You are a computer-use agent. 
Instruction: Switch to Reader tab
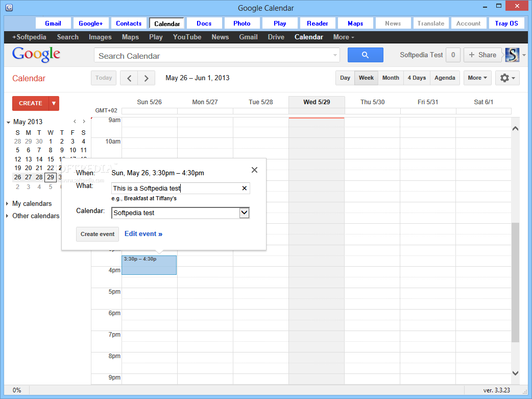click(x=318, y=24)
